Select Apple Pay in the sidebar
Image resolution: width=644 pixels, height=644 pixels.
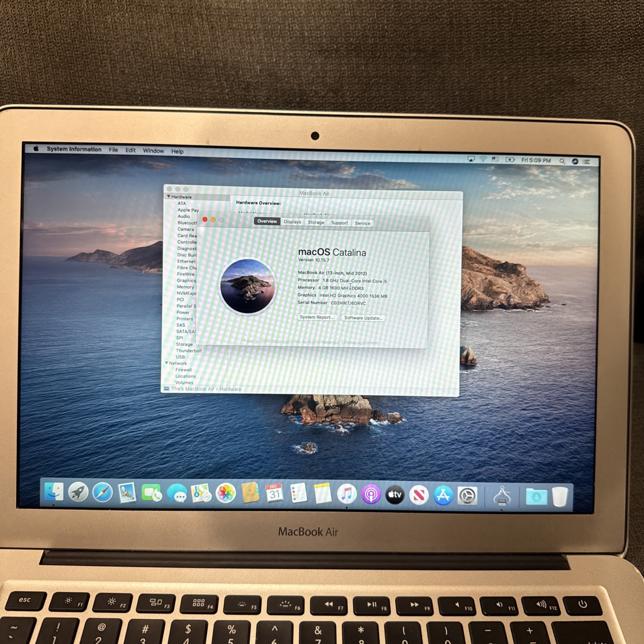[x=188, y=210]
